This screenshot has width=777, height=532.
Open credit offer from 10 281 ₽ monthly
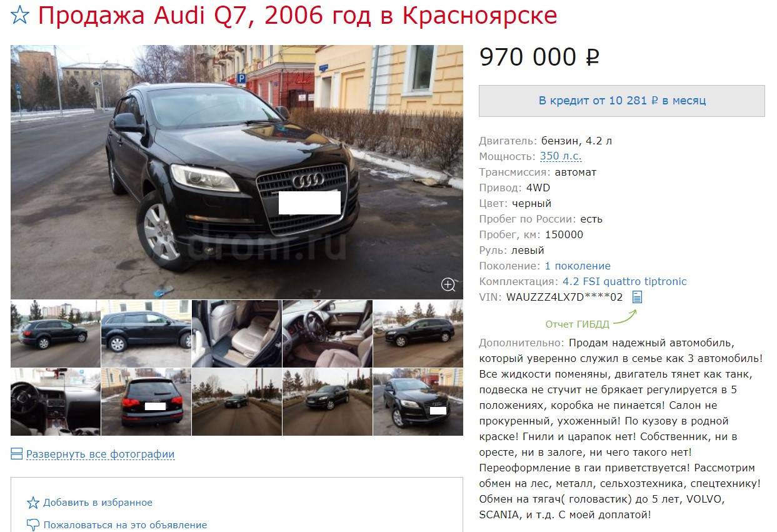click(x=622, y=101)
